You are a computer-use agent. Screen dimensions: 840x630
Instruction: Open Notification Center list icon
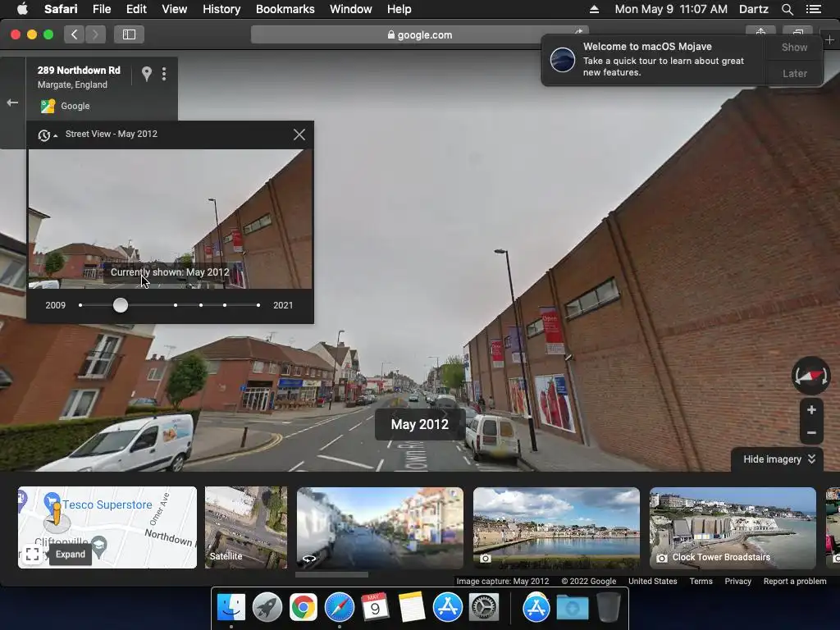tap(813, 9)
